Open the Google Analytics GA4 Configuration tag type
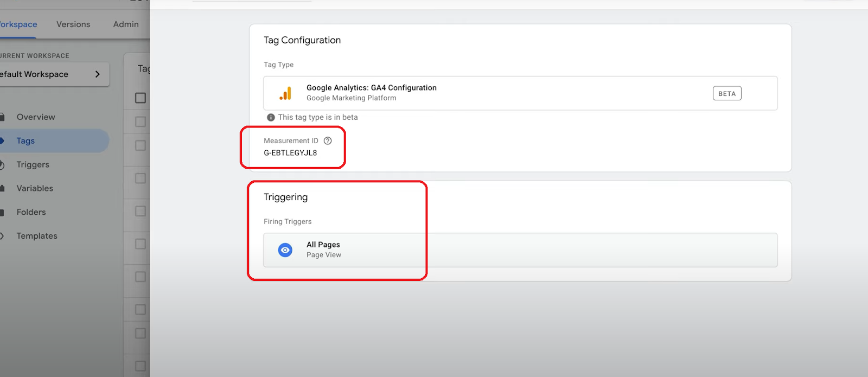The image size is (868, 377). [x=520, y=93]
